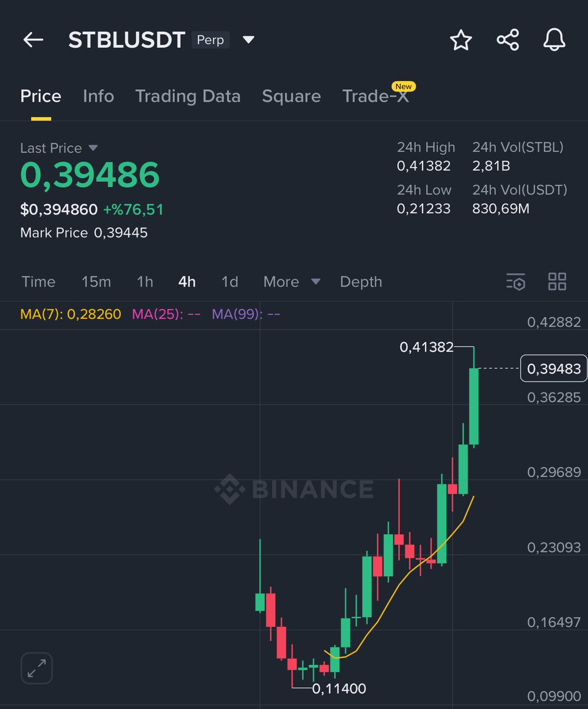
Task: Open the STBLUSDT pair selector dropdown arrow
Action: [249, 40]
